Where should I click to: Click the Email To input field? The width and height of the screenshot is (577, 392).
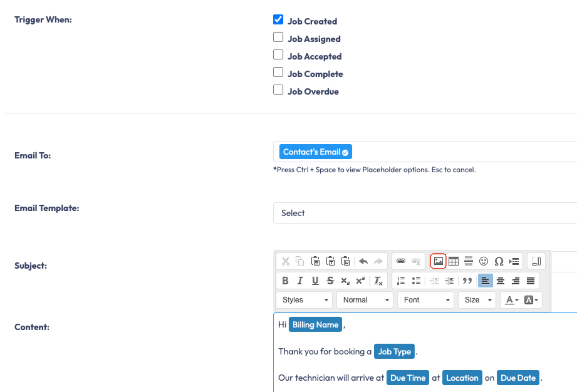tap(464, 152)
